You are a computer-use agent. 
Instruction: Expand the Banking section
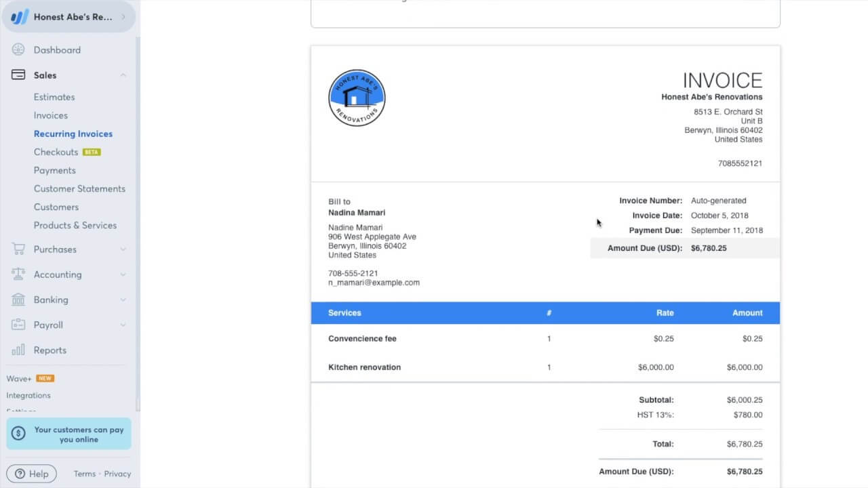[123, 300]
